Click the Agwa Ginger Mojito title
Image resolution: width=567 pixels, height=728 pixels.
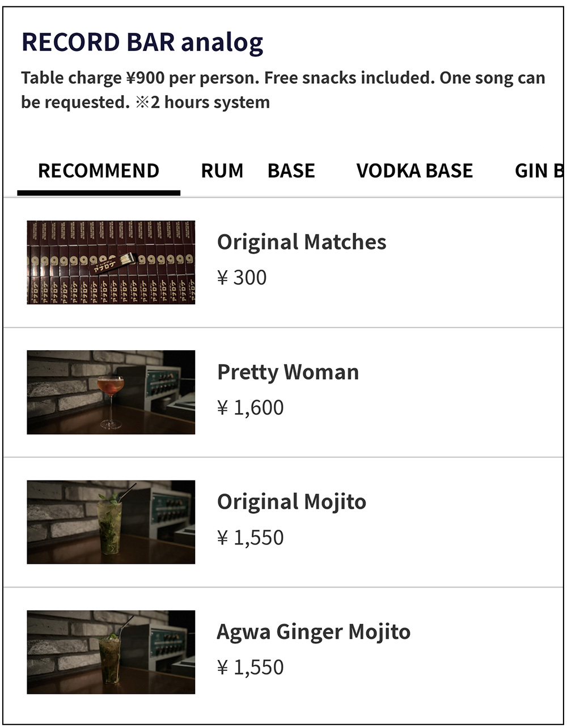tap(314, 632)
